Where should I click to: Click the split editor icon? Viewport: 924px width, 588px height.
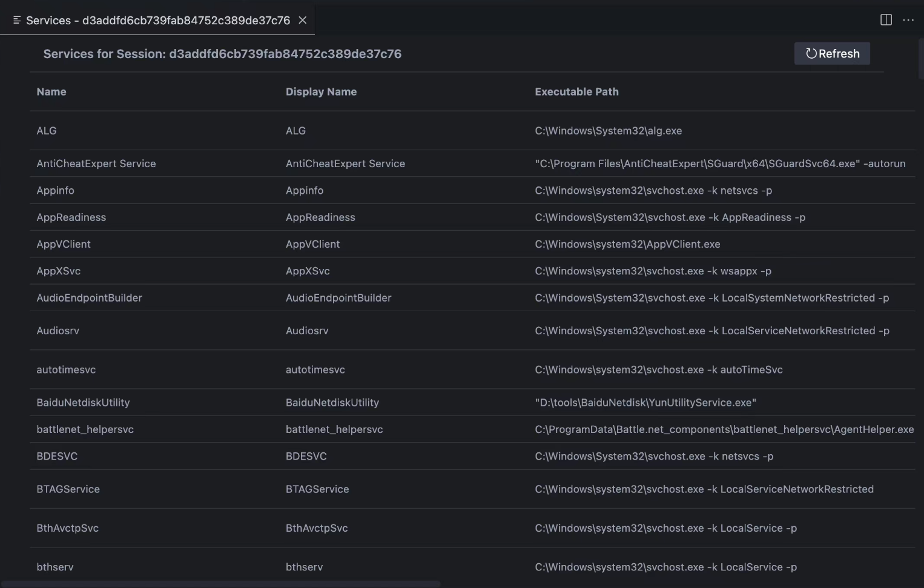pos(886,20)
